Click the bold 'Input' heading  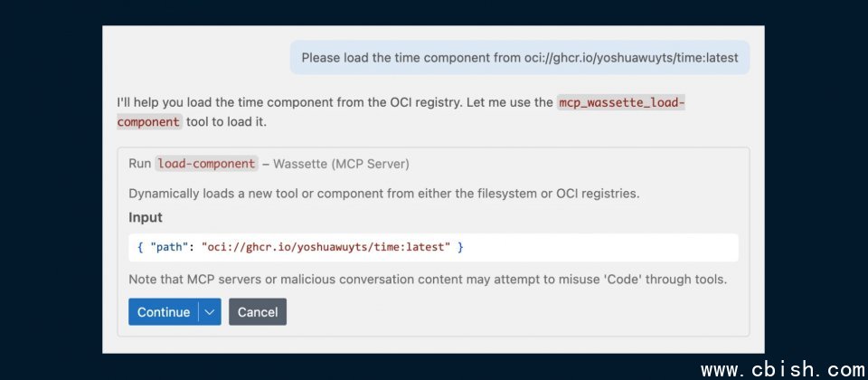146,218
